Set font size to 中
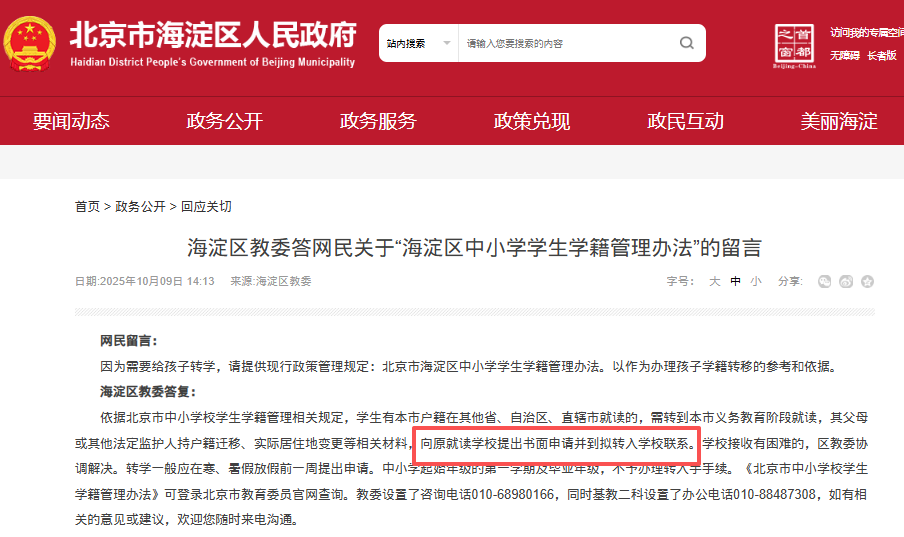This screenshot has height=537, width=904. 735,281
